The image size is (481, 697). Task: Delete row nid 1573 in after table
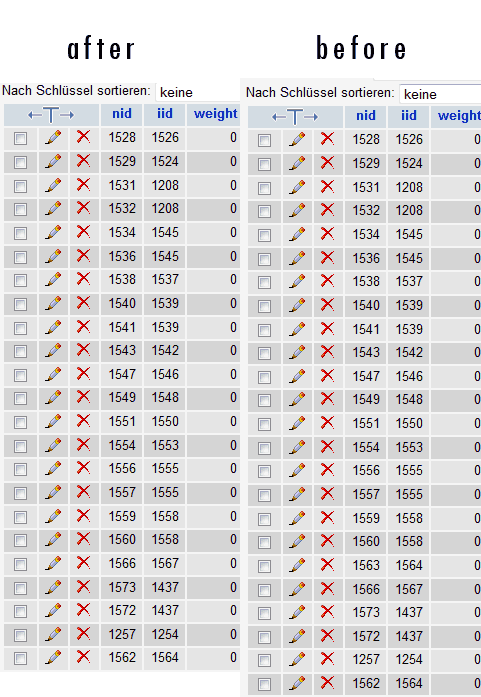pos(83,587)
